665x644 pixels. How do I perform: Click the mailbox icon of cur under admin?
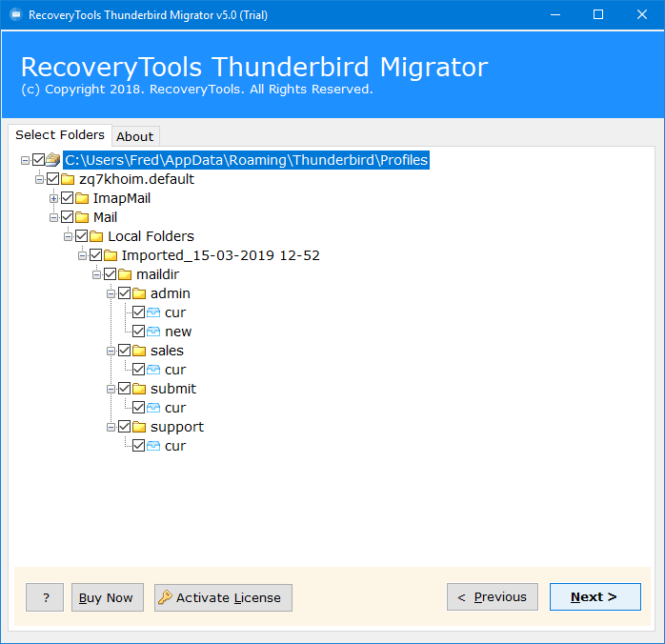pyautogui.click(x=153, y=312)
